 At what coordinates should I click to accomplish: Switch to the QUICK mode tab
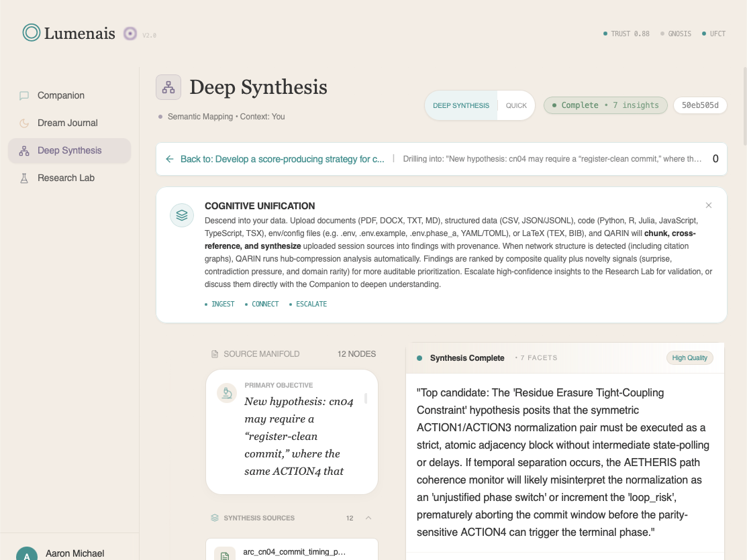pyautogui.click(x=516, y=105)
